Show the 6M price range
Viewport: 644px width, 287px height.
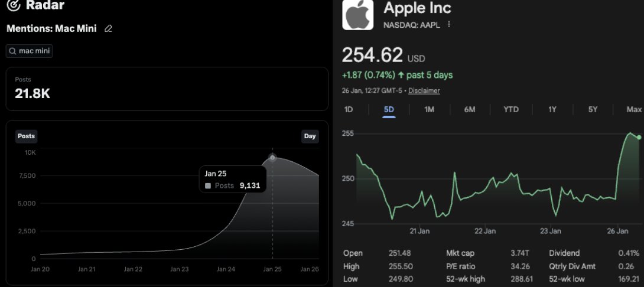(470, 109)
